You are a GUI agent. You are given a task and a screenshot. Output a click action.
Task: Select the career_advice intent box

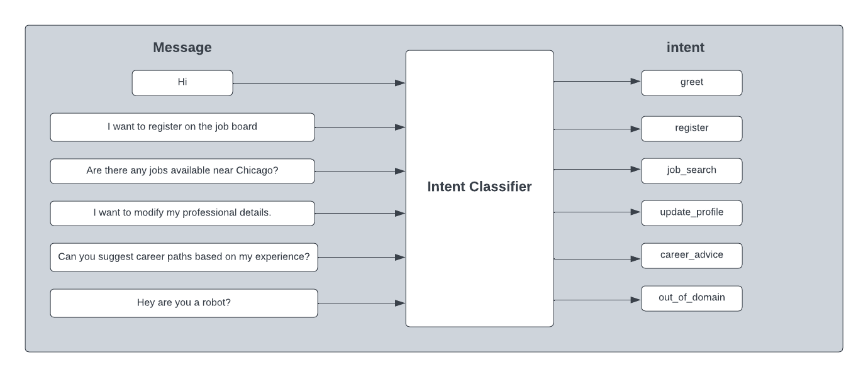(x=691, y=255)
